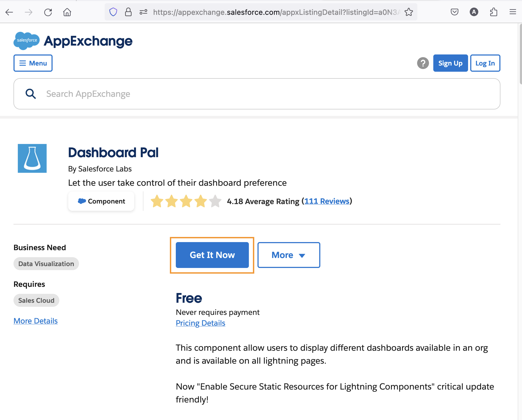Reload the page with the refresh icon
This screenshot has width=522, height=420.
(x=48, y=12)
